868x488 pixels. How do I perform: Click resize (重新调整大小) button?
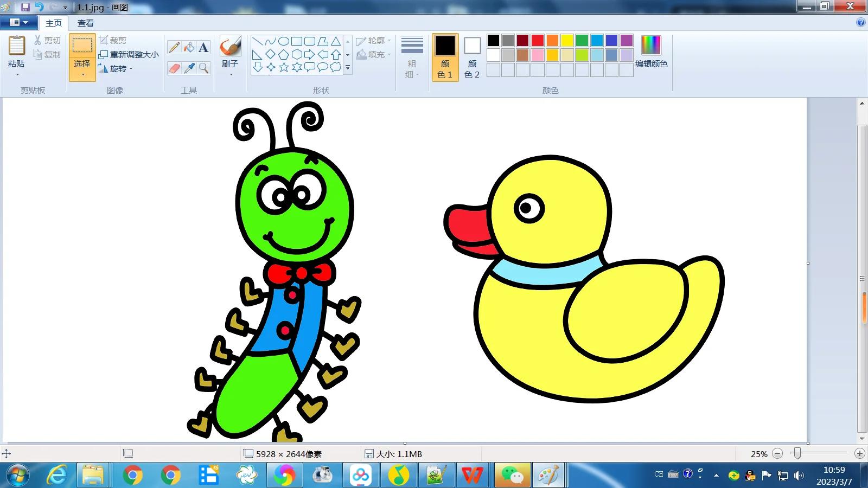tap(129, 55)
